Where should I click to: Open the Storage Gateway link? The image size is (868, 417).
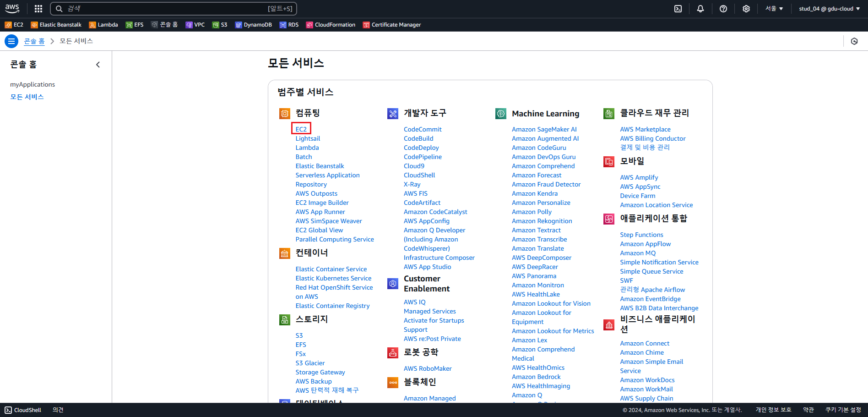pyautogui.click(x=320, y=372)
